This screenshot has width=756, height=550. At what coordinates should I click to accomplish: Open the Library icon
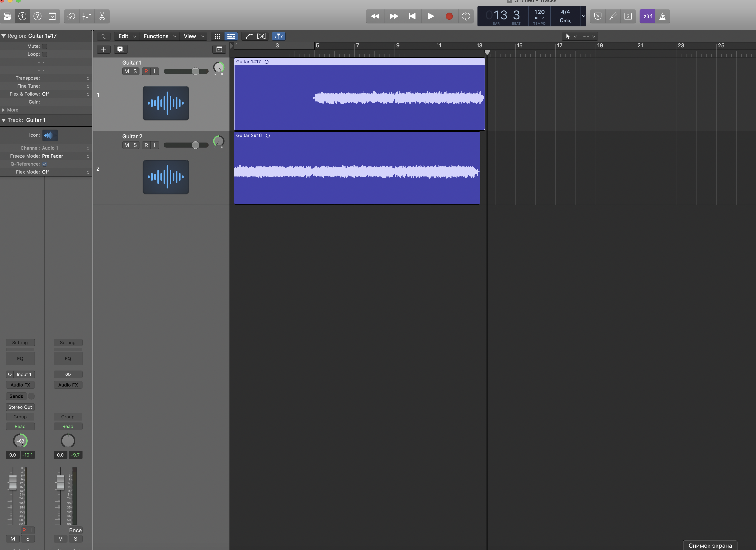click(x=7, y=16)
